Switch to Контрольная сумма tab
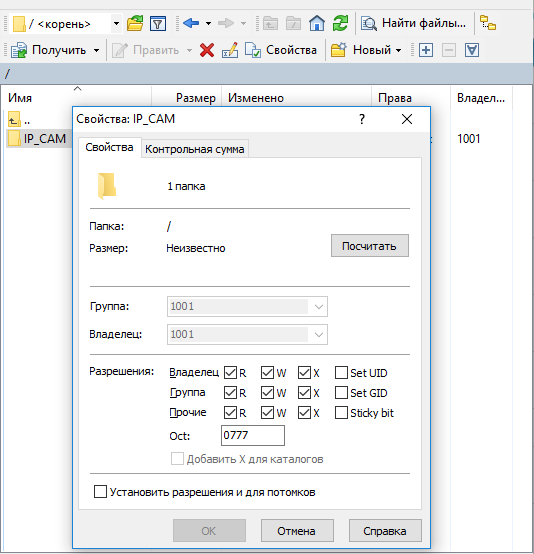The height and width of the screenshot is (554, 534). (195, 149)
